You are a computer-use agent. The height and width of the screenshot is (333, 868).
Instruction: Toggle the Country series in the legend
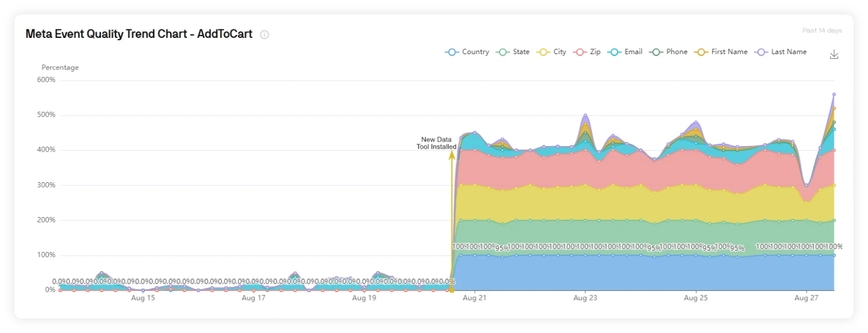point(467,52)
